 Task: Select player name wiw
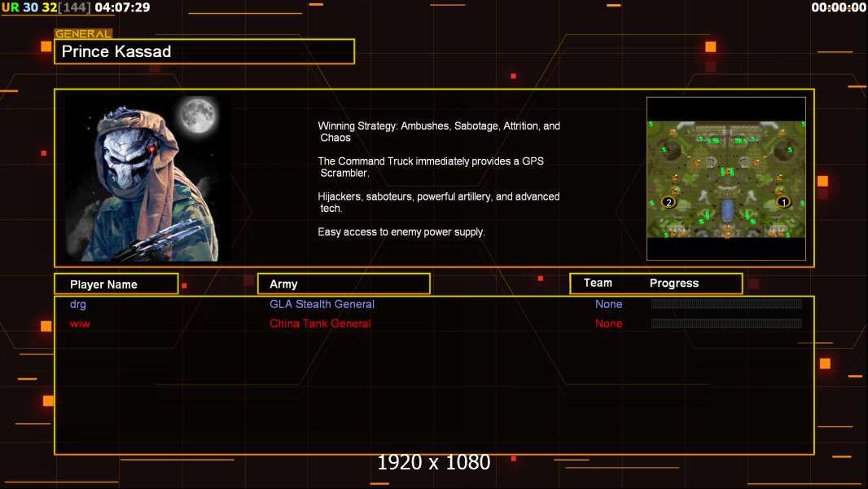click(80, 324)
